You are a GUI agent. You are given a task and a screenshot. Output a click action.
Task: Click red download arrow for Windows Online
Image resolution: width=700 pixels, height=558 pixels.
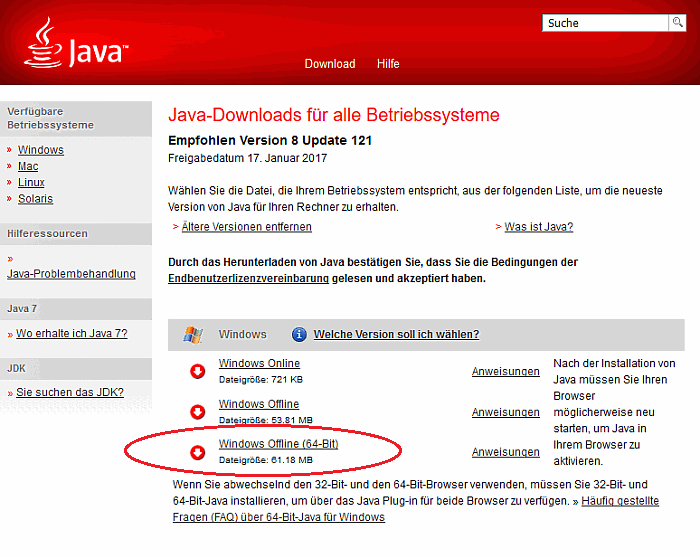point(197,372)
